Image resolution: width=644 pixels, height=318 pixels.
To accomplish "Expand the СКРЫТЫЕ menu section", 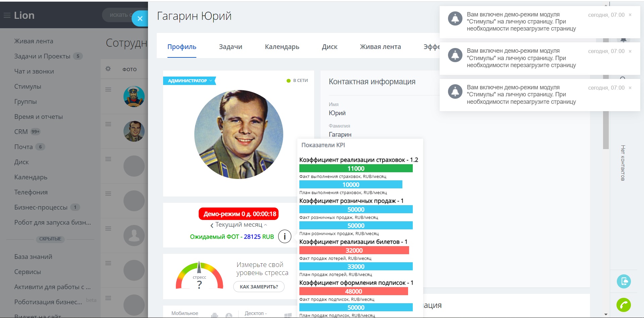I will pyautogui.click(x=50, y=239).
